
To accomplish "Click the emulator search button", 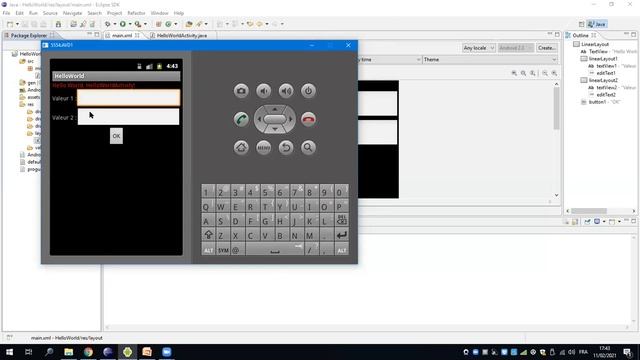I will point(308,147).
